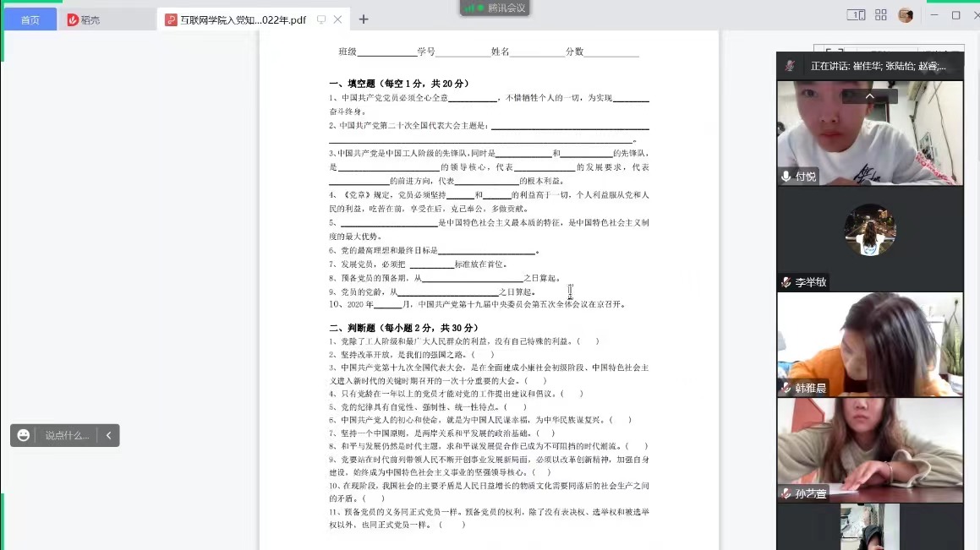The height and width of the screenshot is (550, 980).
Task: Click fill-in question 5 about 中国特色社会主义最本质的特征
Action: tap(489, 229)
